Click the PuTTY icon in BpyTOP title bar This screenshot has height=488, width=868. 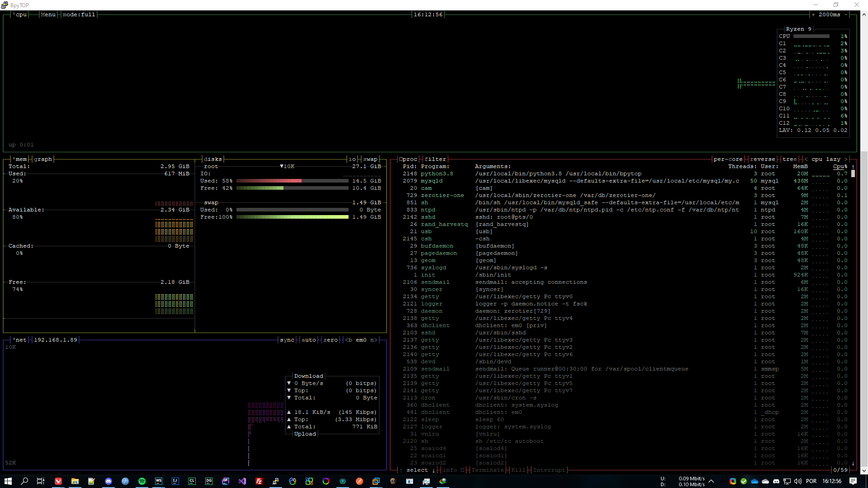pos(5,5)
